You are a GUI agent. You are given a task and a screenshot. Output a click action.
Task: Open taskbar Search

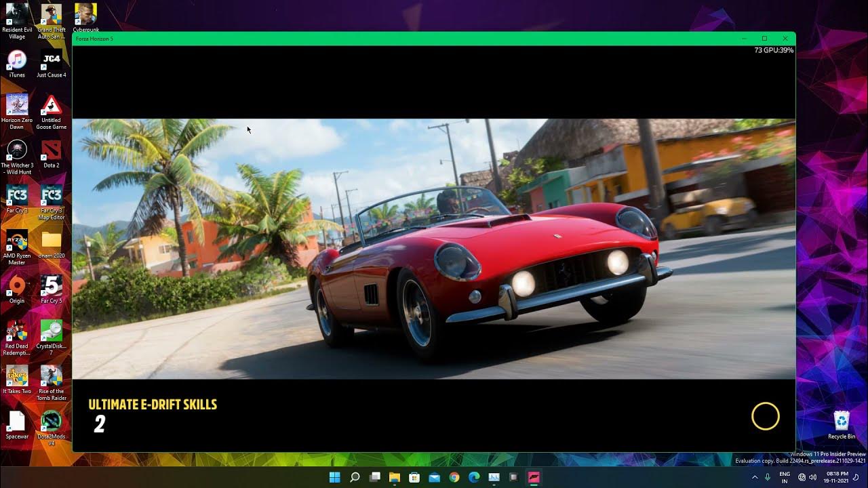click(355, 477)
